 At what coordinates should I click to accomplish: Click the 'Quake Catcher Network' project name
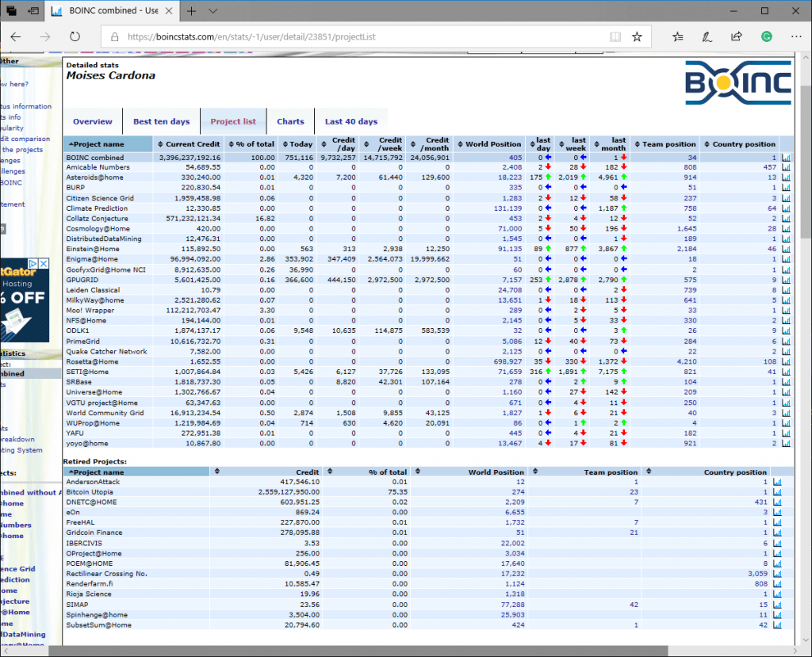tap(106, 352)
